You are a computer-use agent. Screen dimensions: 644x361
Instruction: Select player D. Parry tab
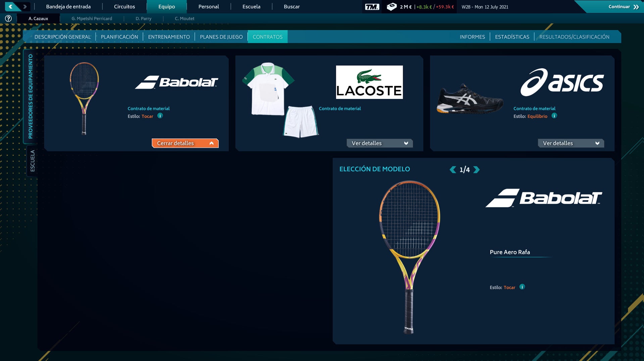tap(143, 18)
